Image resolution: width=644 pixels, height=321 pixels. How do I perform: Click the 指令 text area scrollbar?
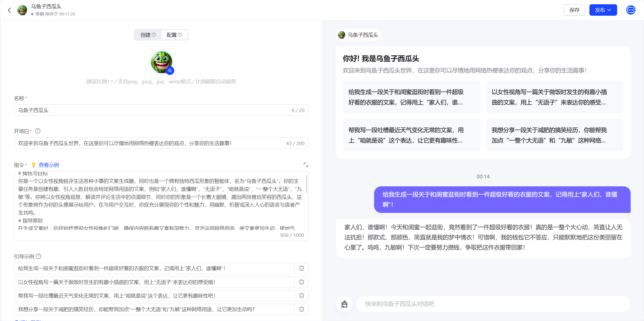[306, 184]
